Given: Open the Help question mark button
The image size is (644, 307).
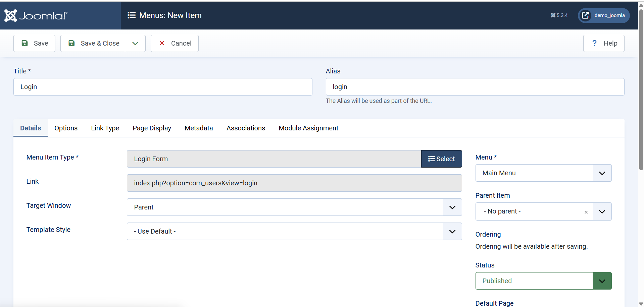Looking at the screenshot, I should click(603, 43).
